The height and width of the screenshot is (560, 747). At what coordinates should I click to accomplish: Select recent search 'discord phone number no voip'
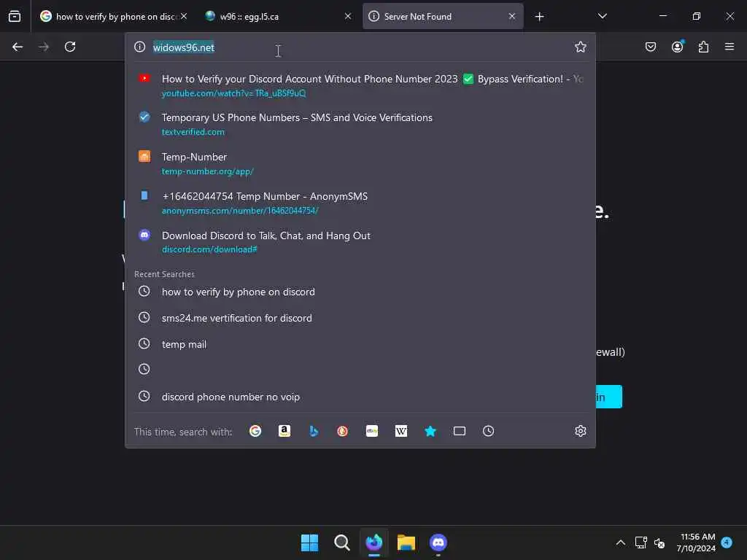(x=360, y=397)
